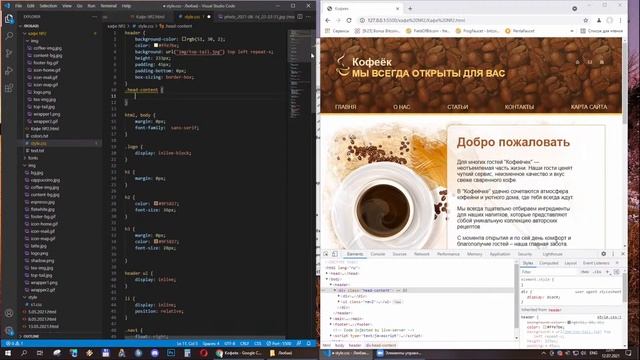
Task: Click new style rule plus in Styles pane
Action: [x=608, y=272]
